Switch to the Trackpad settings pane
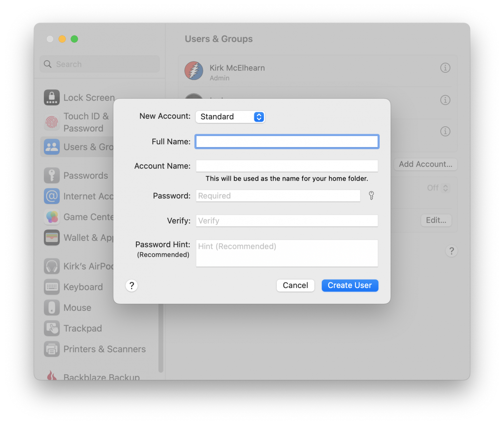 point(52,328)
